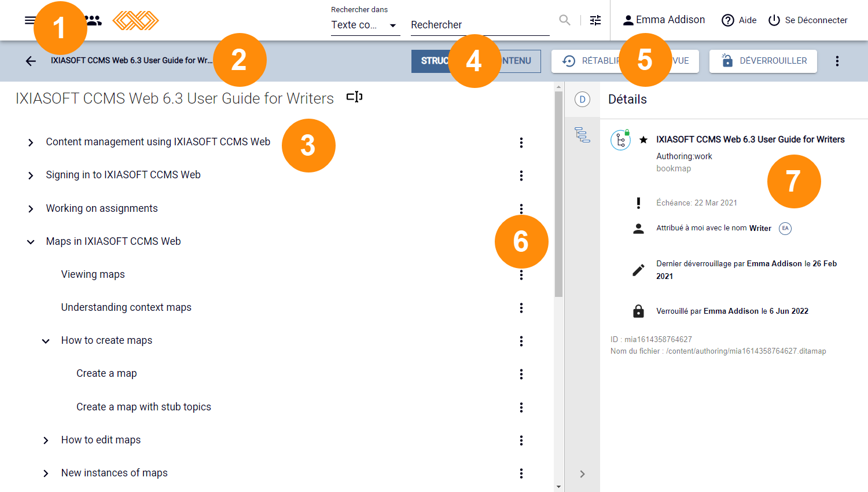Open options menu for Create a map

[x=521, y=374]
